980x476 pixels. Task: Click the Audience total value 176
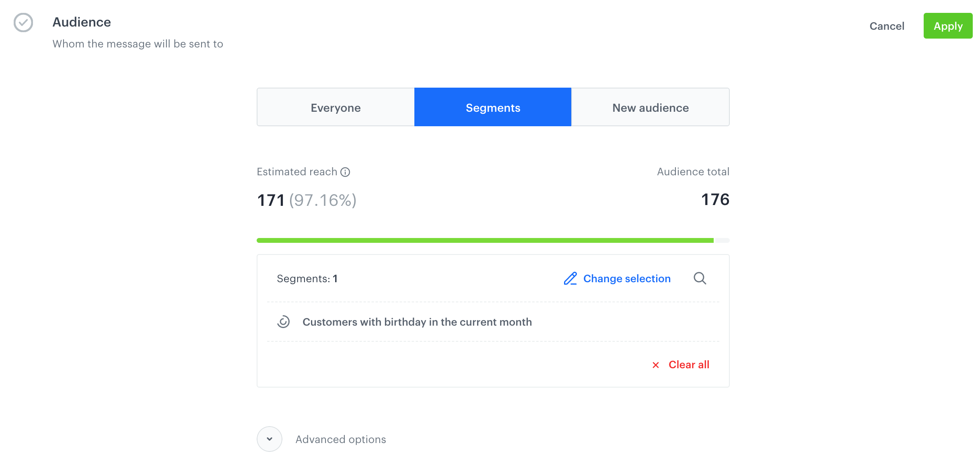pos(715,199)
